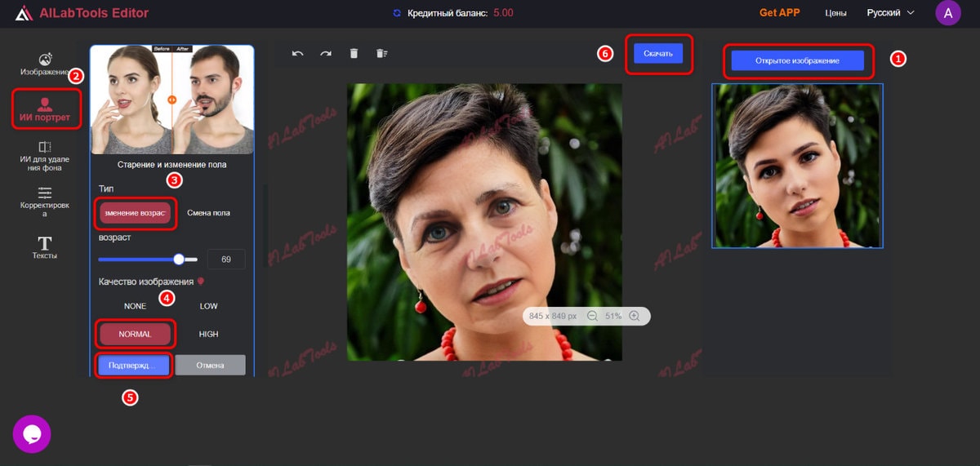Screen dimensions: 980x466
Task: Open the user avatar A profile
Action: [x=948, y=13]
